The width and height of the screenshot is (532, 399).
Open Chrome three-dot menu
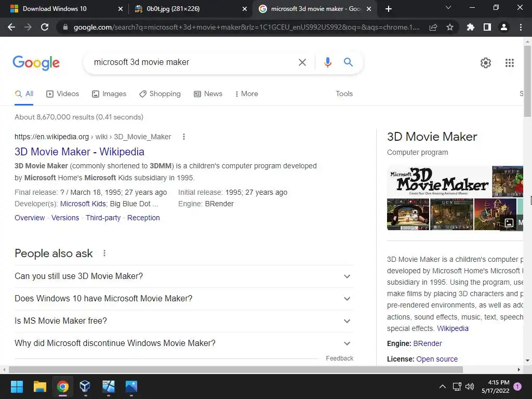pyautogui.click(x=521, y=27)
